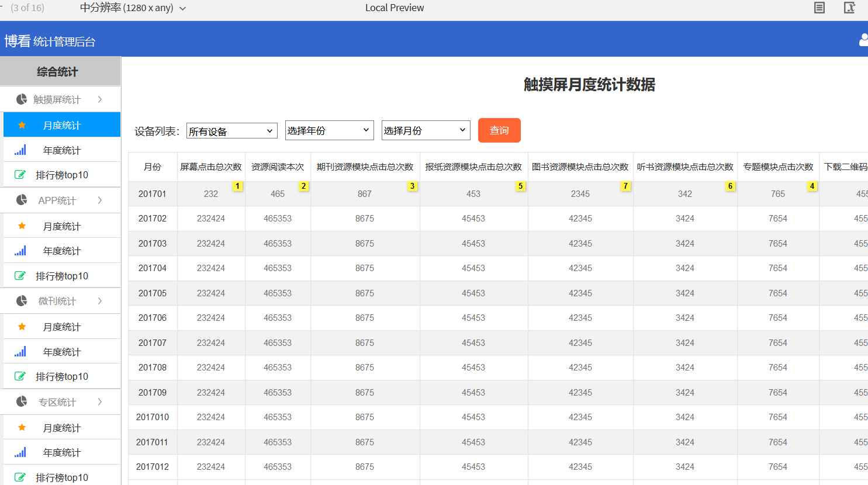Click the pie chart icon beside 触摸屏统计
The width and height of the screenshot is (868, 485).
tap(22, 99)
